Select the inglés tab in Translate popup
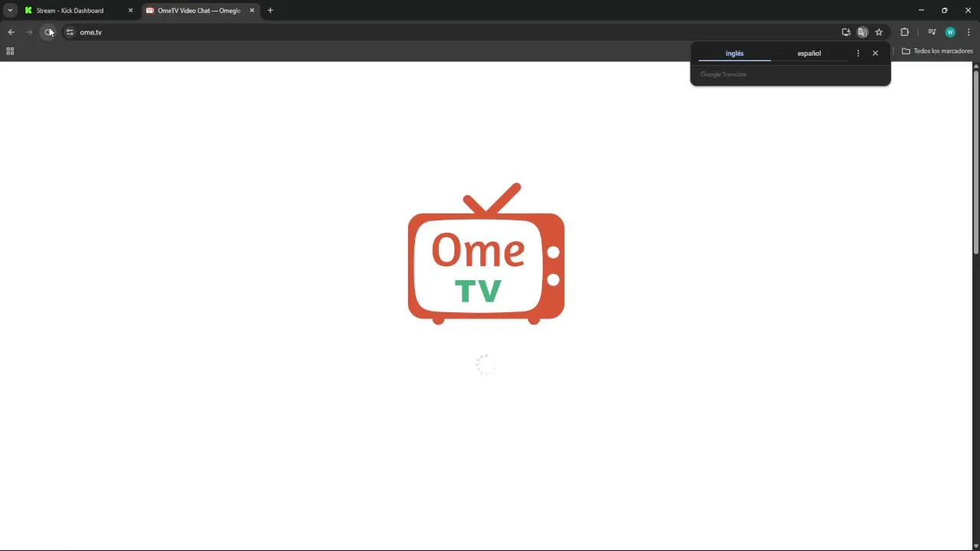980x551 pixels. tap(734, 54)
